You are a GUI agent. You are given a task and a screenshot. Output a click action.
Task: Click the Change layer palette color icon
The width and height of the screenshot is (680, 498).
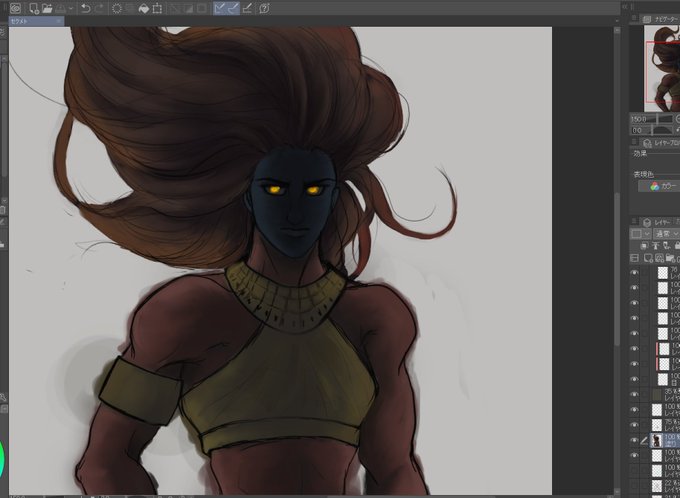(x=634, y=259)
